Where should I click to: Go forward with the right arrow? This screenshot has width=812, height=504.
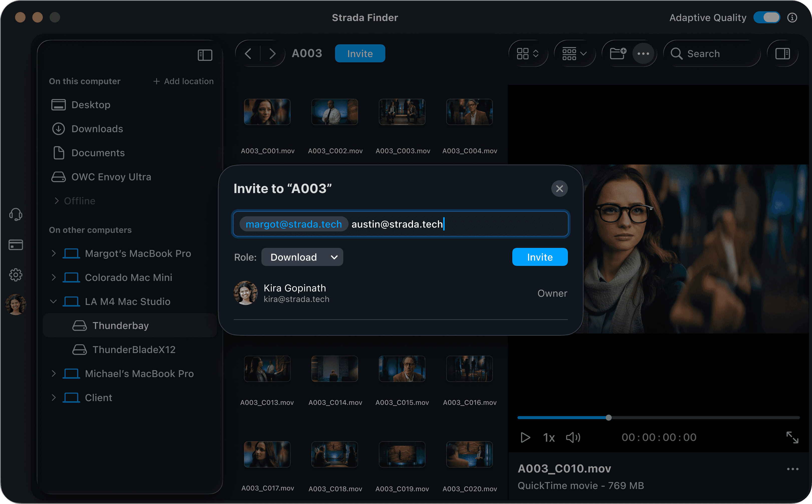pyautogui.click(x=272, y=53)
